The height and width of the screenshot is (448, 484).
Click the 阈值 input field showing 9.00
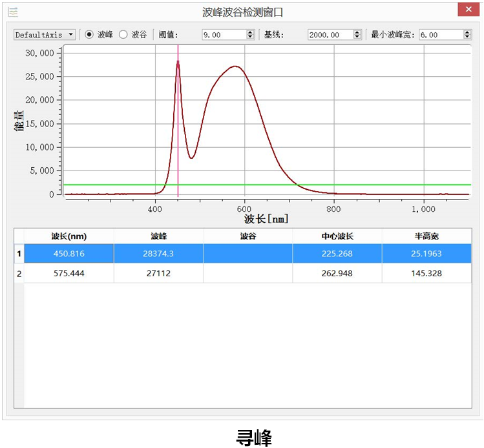tap(222, 35)
